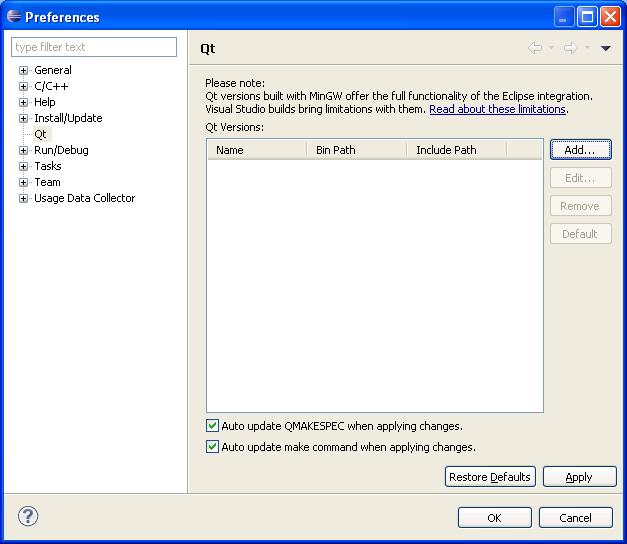The height and width of the screenshot is (544, 627).
Task: Open the view menu triangle icon
Action: [606, 48]
